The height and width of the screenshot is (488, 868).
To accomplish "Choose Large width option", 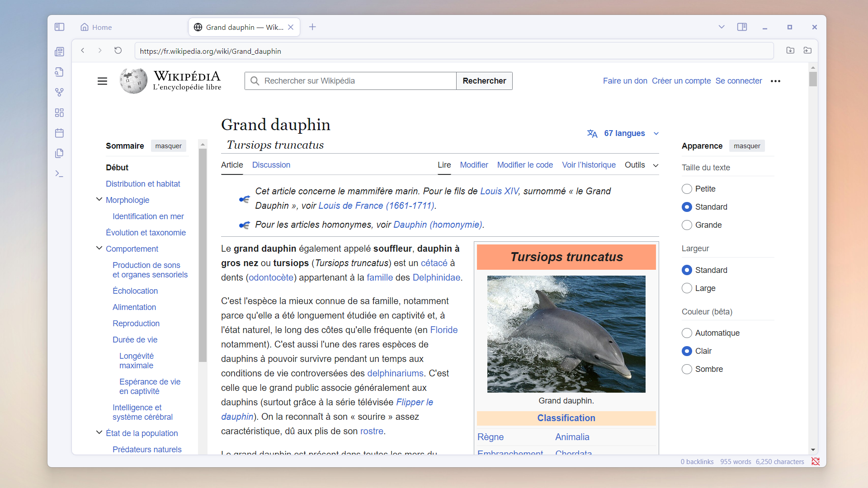I will click(687, 288).
